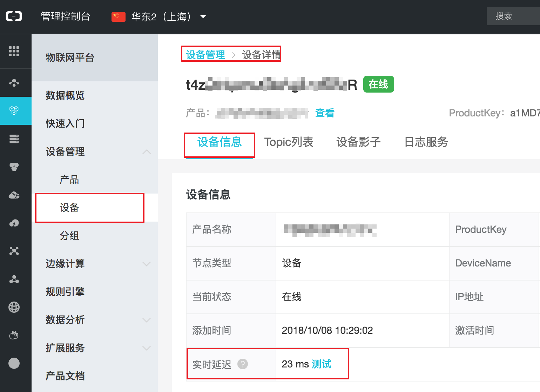The width and height of the screenshot is (540, 392).
Task: Click the 在线 value in 当前状态 row
Action: pos(292,297)
